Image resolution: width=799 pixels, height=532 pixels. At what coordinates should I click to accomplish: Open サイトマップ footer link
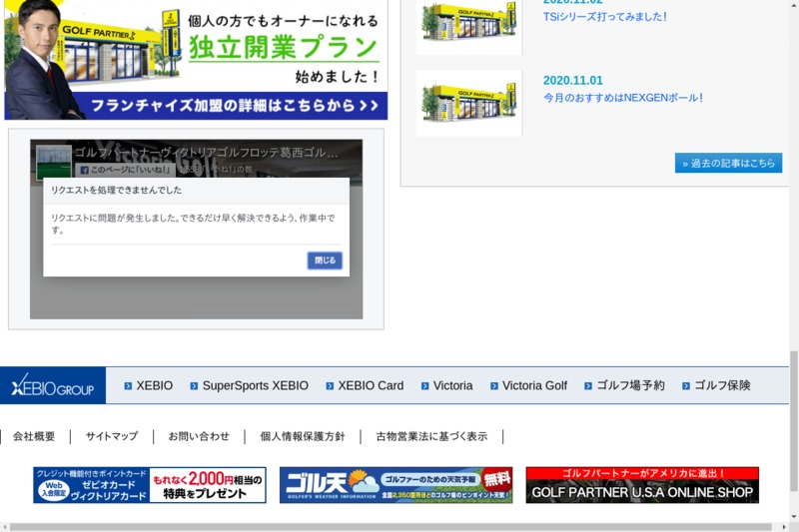pos(112,436)
